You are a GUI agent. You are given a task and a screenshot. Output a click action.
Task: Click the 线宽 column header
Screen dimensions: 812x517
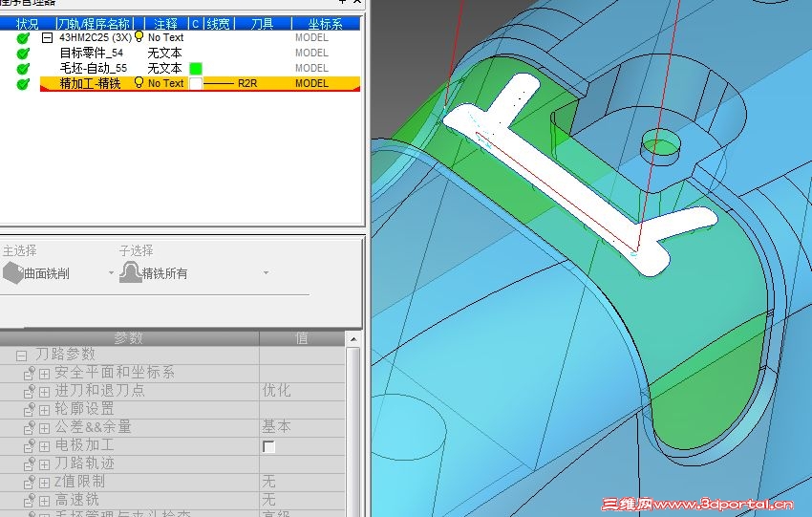coord(218,24)
